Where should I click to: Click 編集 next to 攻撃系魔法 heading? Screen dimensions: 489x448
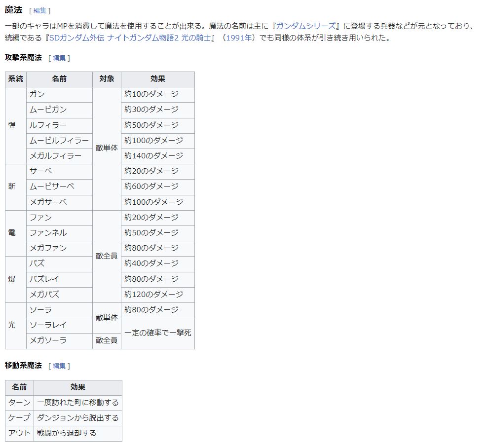point(59,58)
